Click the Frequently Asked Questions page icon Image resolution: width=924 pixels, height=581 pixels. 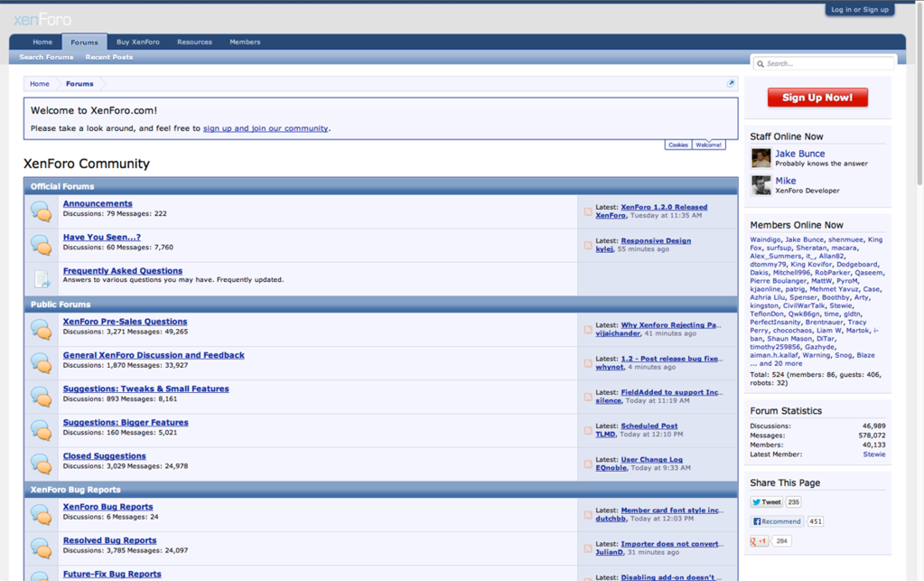[42, 278]
